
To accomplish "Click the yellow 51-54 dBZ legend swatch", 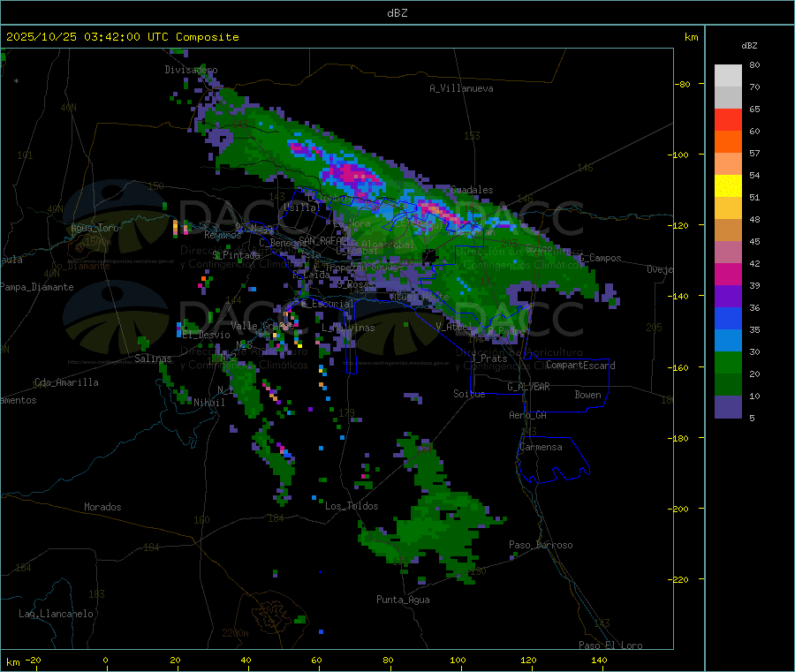I will [x=728, y=186].
